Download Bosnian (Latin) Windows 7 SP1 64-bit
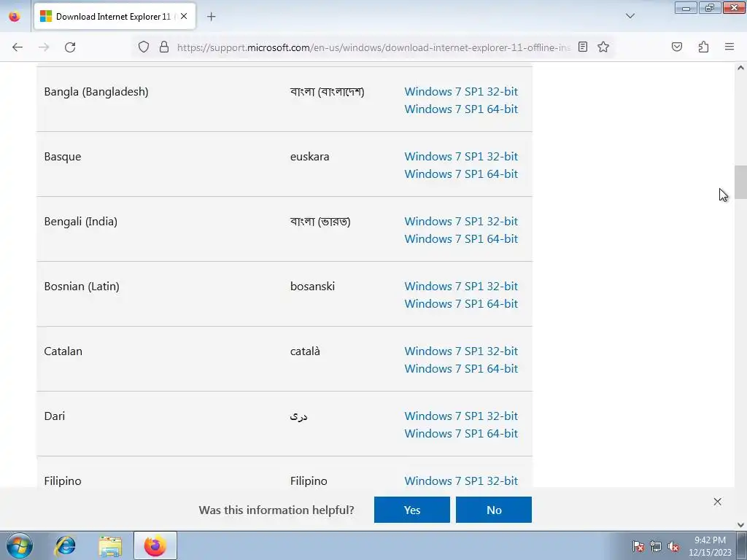747x560 pixels. click(x=461, y=304)
